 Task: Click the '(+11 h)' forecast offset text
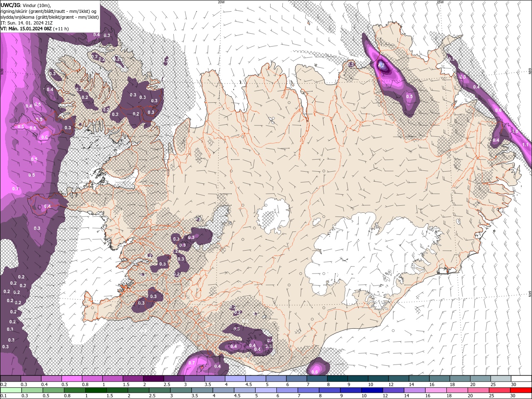click(61, 29)
